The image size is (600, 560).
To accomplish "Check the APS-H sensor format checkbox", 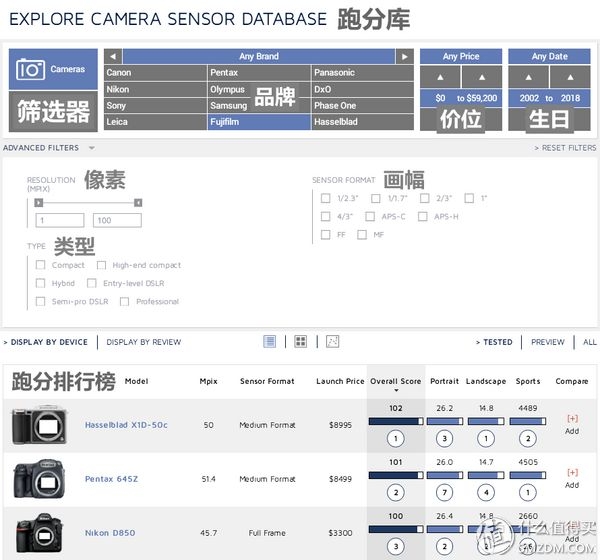I will pos(422,216).
